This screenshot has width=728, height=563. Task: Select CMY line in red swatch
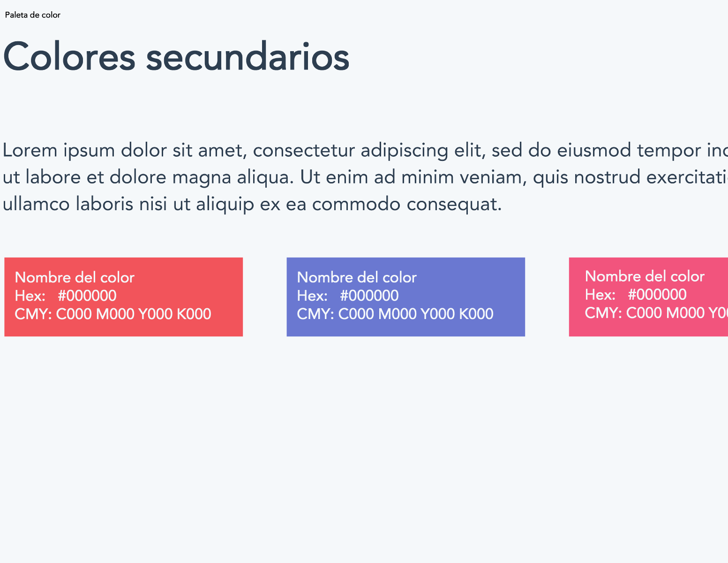[113, 314]
